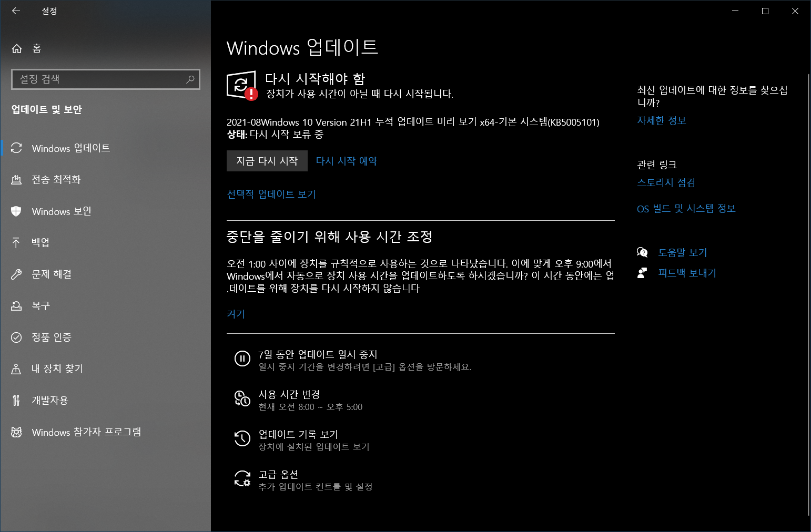Click the 백업 upload arrow icon
The height and width of the screenshot is (532, 811).
[x=16, y=242]
